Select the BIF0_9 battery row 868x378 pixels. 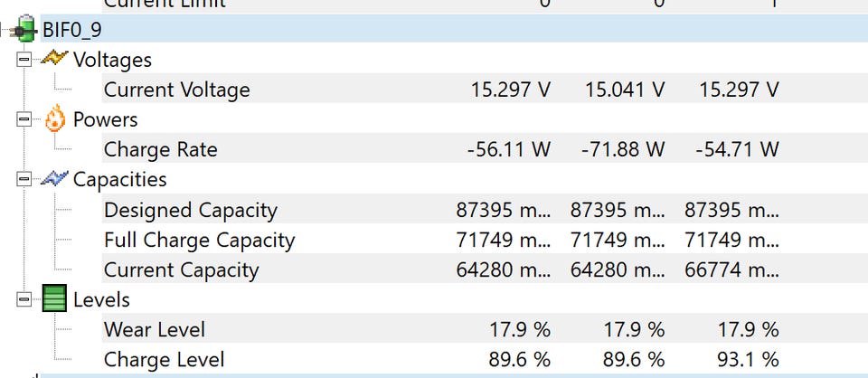[72, 30]
